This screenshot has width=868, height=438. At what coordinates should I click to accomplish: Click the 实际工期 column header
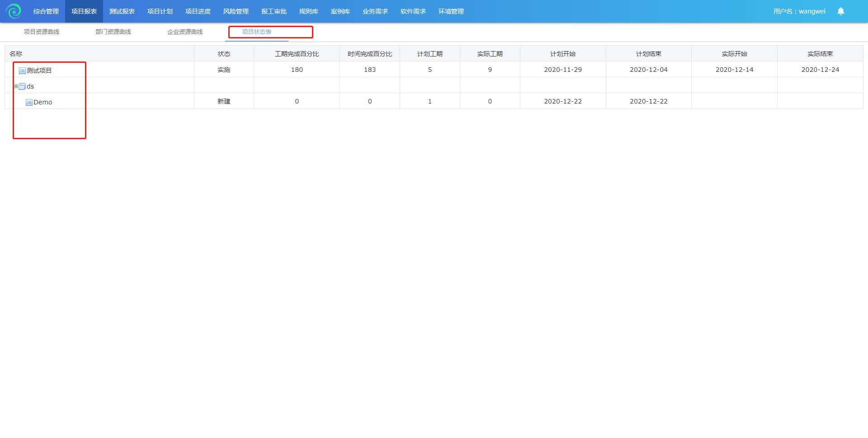[x=490, y=54]
